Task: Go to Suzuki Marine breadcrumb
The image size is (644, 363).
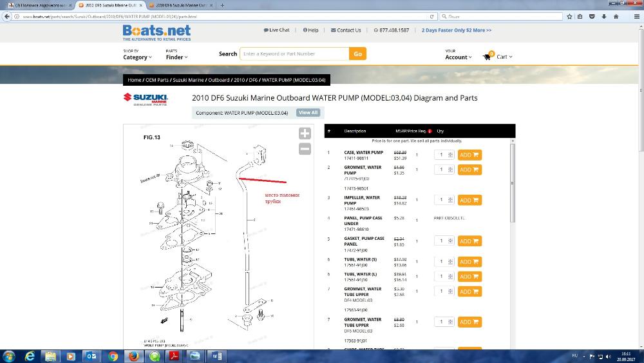Action: coord(188,80)
